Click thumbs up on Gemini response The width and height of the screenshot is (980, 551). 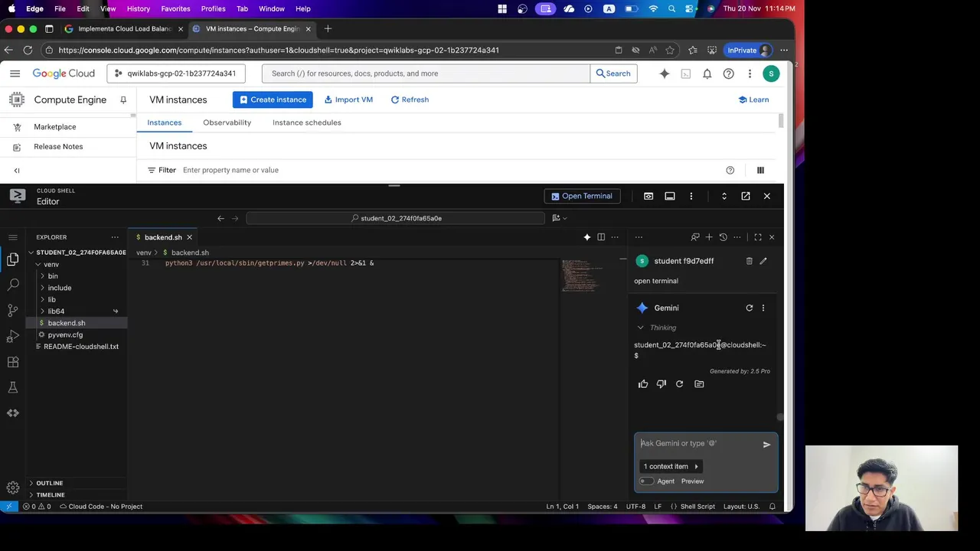643,384
